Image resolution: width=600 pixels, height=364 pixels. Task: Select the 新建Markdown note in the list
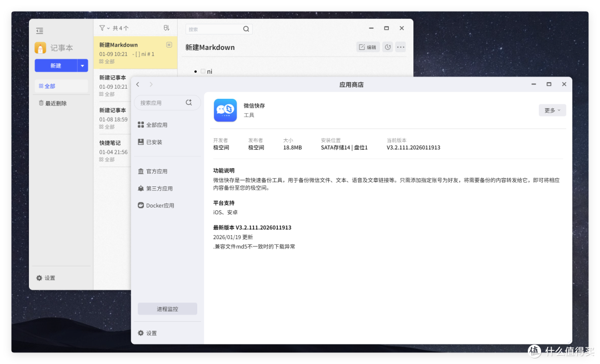pos(136,53)
